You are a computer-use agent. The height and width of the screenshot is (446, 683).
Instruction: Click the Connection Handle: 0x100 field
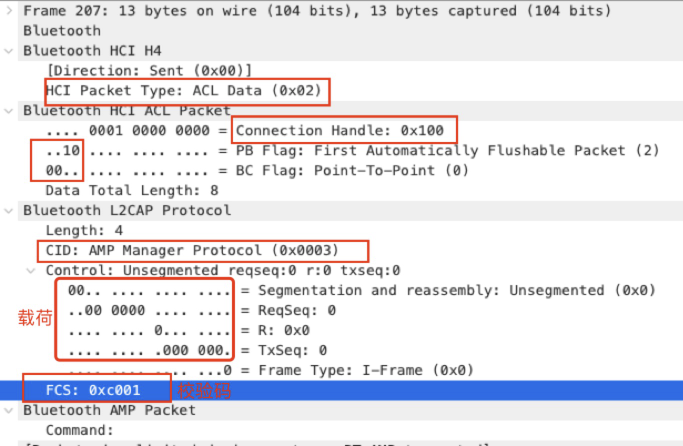coord(345,131)
